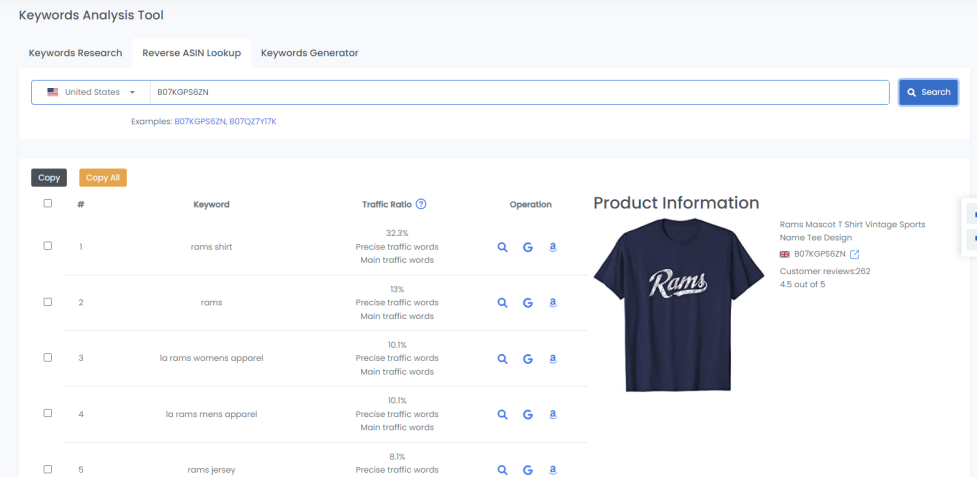Image resolution: width=977 pixels, height=477 pixels.
Task: Click the 13% traffic ratio value
Action: (x=397, y=289)
